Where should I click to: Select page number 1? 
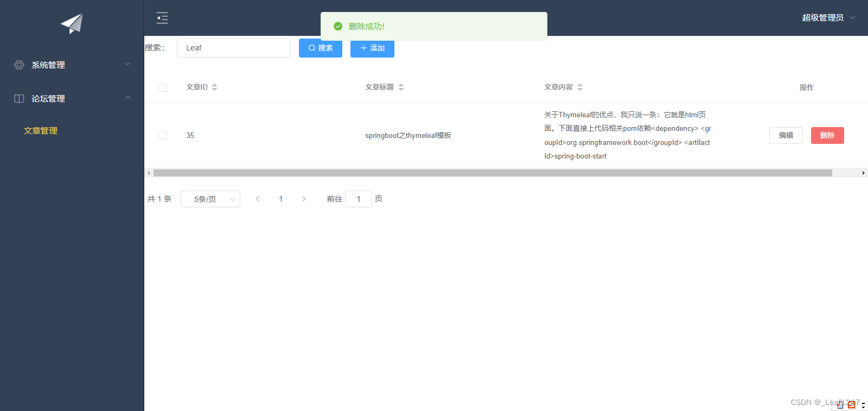[280, 199]
